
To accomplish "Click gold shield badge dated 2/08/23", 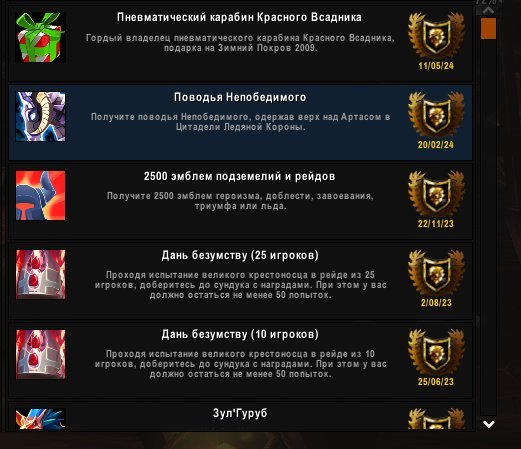I will (436, 272).
